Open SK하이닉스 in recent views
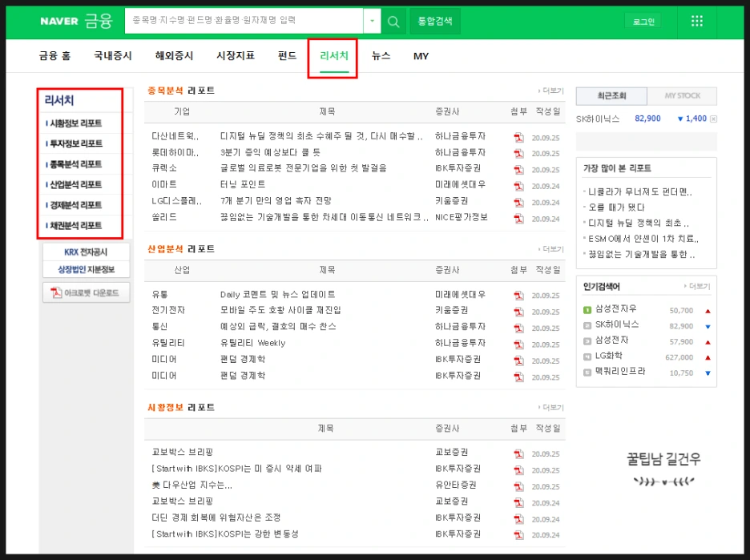 [598, 119]
